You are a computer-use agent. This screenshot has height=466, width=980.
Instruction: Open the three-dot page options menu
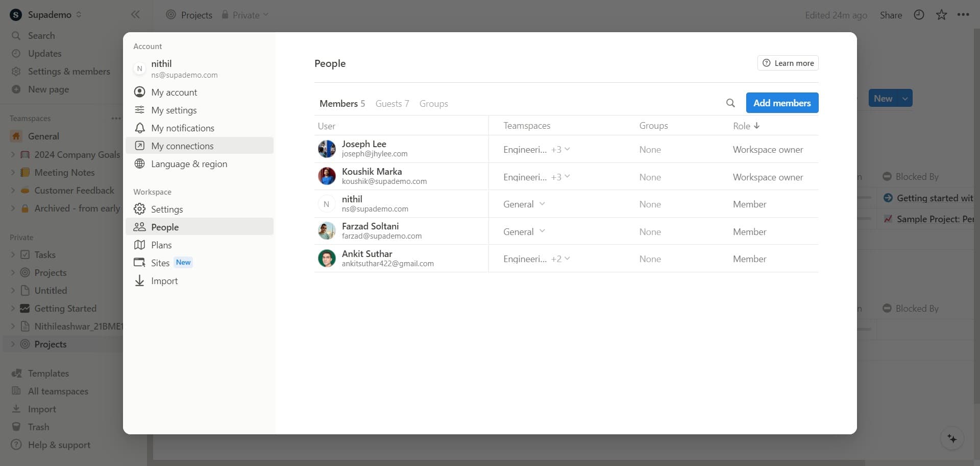tap(963, 15)
